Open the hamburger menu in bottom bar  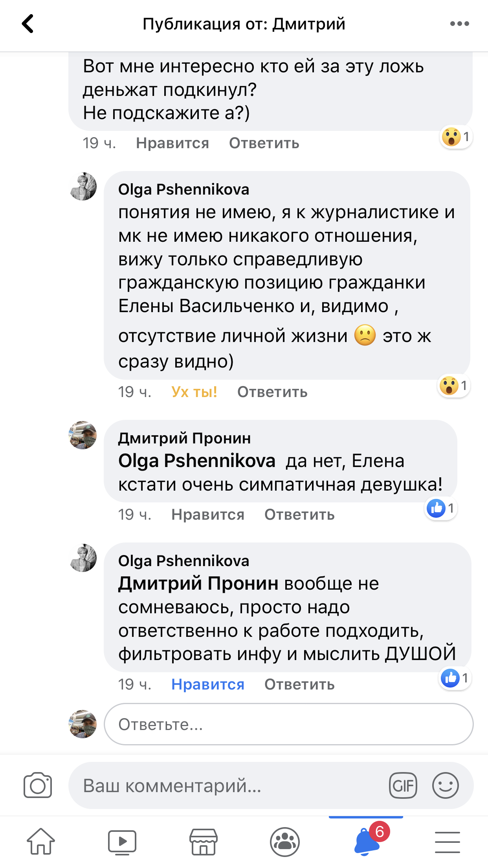447,842
